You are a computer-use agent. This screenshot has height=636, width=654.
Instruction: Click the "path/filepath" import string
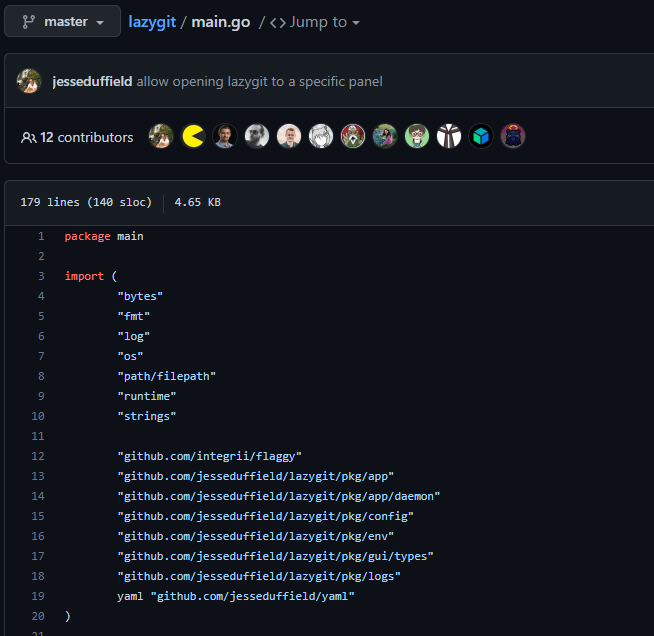[x=166, y=376]
